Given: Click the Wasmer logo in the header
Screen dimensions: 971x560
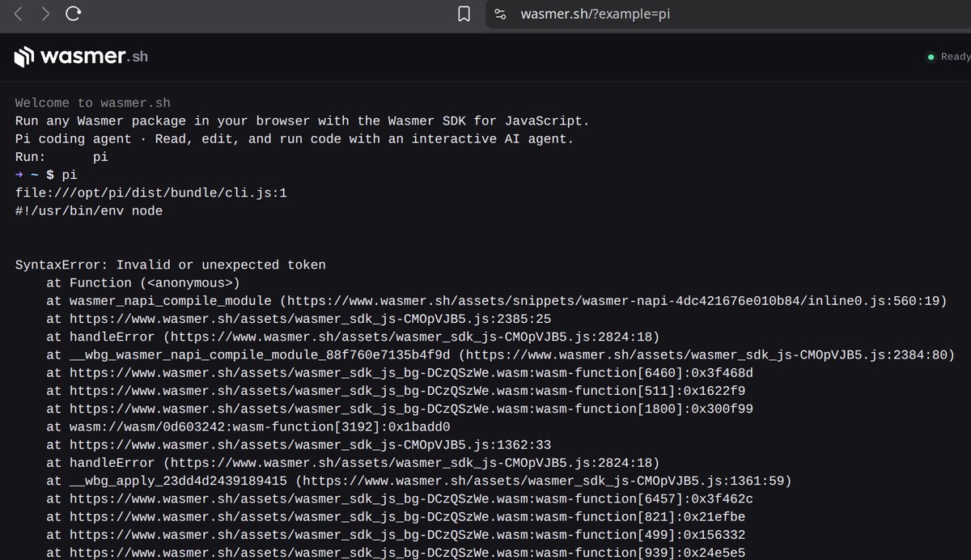Looking at the screenshot, I should pyautogui.click(x=81, y=57).
